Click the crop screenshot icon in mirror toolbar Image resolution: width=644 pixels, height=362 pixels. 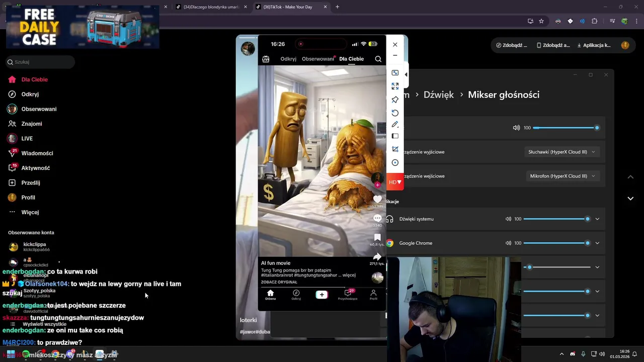pyautogui.click(x=395, y=149)
